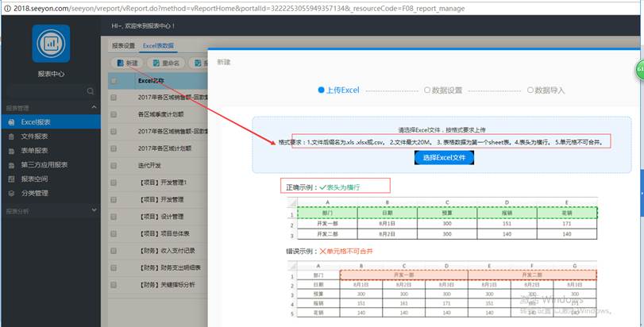Switch to the 报表设置 tab
Image resolution: width=644 pixels, height=327 pixels.
(123, 46)
